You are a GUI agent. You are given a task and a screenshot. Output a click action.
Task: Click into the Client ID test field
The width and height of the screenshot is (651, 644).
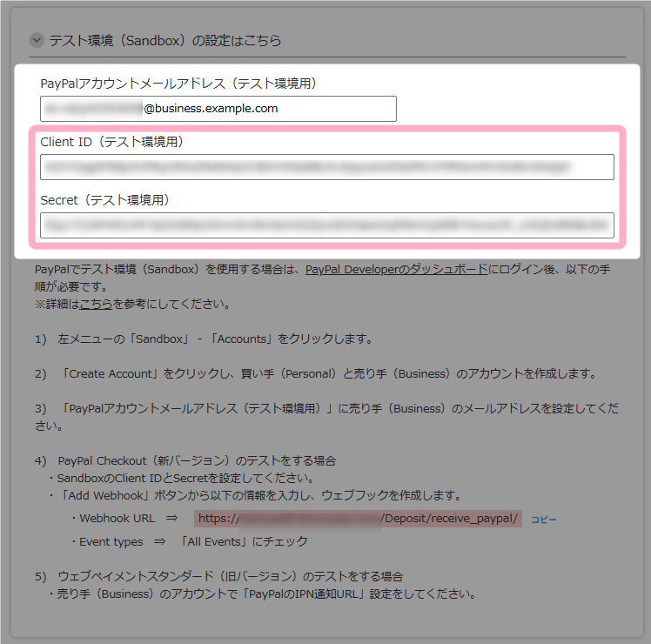coord(326,167)
